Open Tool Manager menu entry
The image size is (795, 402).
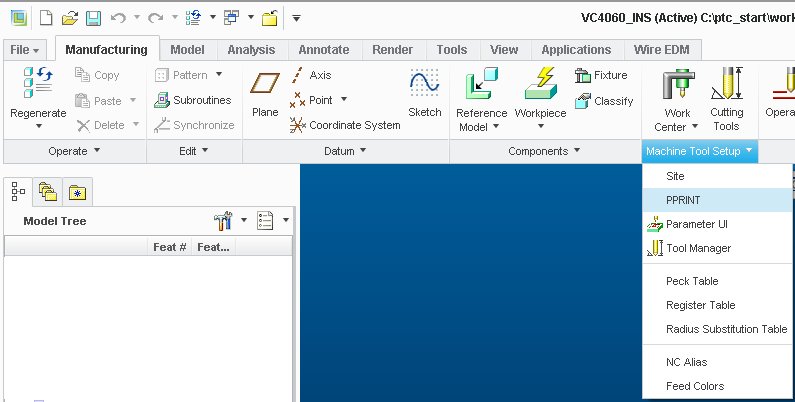(x=717, y=248)
